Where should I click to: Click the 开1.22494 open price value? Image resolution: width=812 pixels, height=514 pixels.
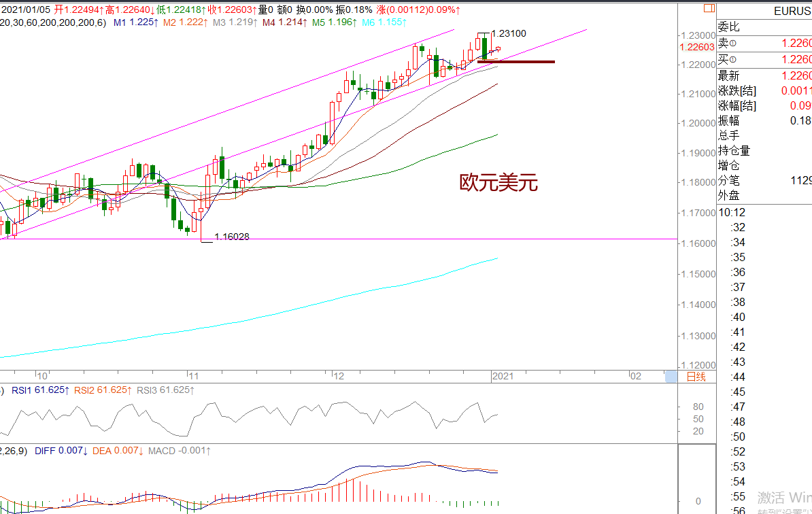pos(79,10)
